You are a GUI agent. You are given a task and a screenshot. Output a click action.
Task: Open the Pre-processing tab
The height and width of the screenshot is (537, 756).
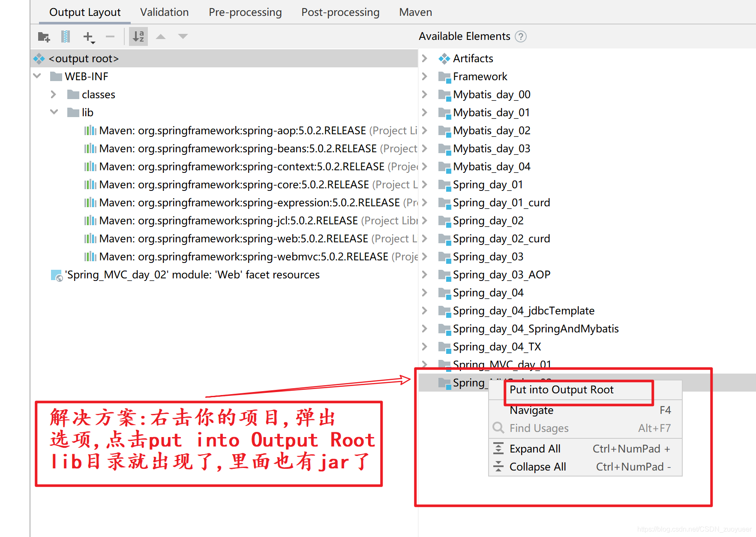(245, 12)
